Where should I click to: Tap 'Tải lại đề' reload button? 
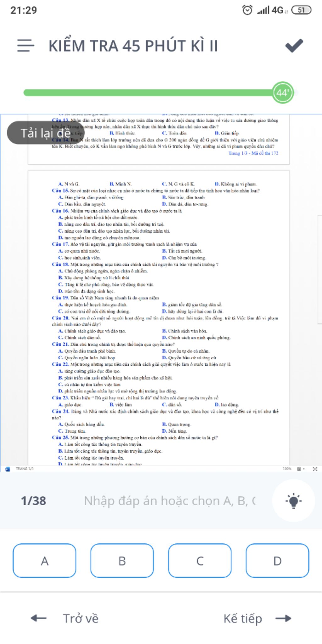tap(46, 133)
